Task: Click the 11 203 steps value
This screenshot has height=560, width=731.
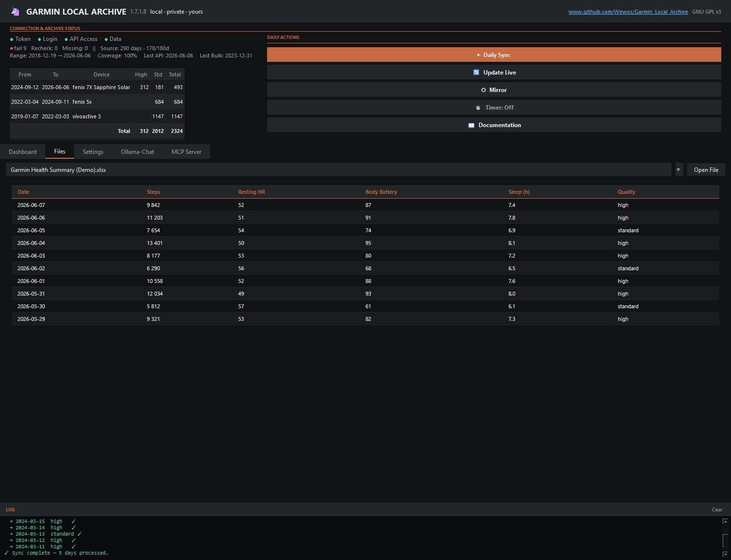Action: tap(155, 218)
